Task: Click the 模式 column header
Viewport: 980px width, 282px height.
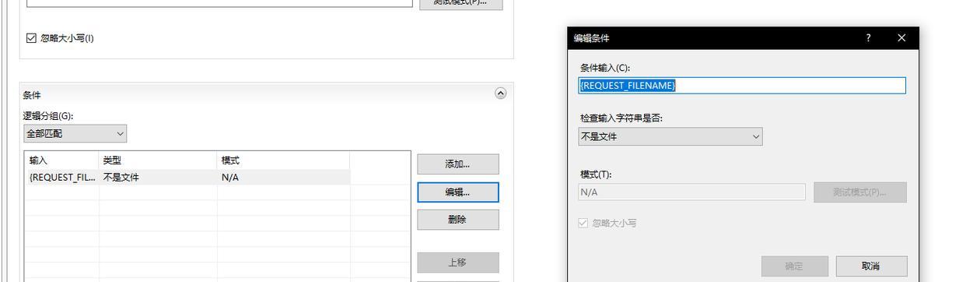Action: pos(283,160)
